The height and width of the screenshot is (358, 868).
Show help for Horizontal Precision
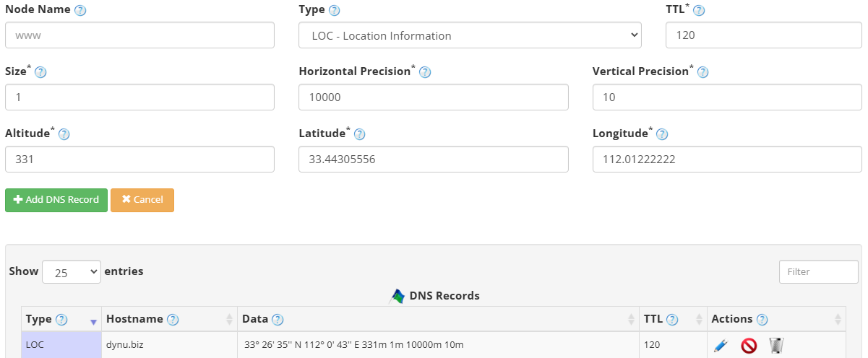point(425,72)
